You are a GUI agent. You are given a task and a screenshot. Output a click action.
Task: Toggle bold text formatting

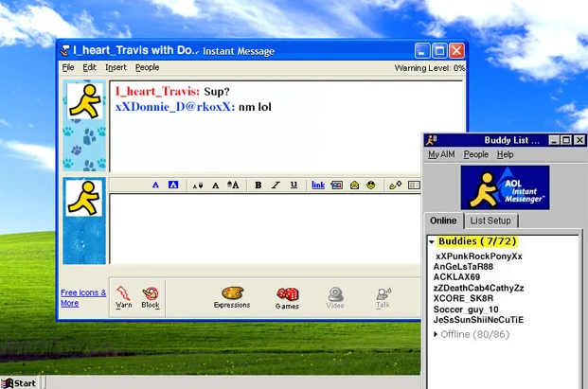coord(258,186)
